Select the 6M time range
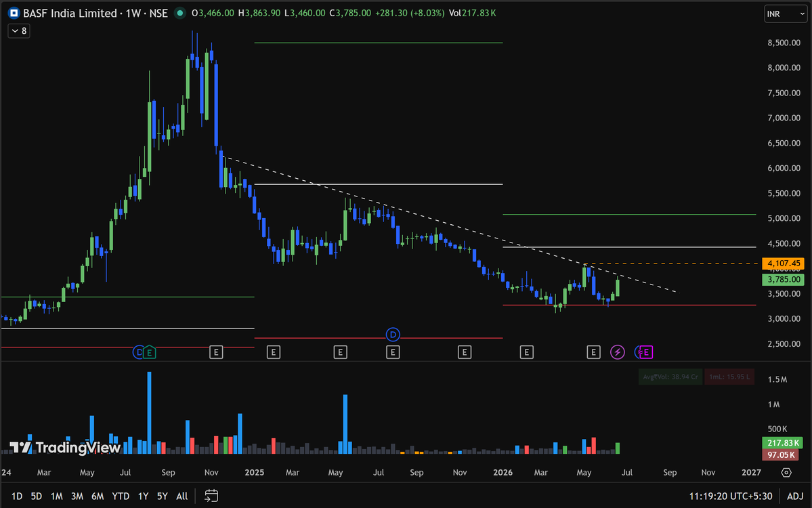This screenshot has height=508, width=812. [98, 496]
